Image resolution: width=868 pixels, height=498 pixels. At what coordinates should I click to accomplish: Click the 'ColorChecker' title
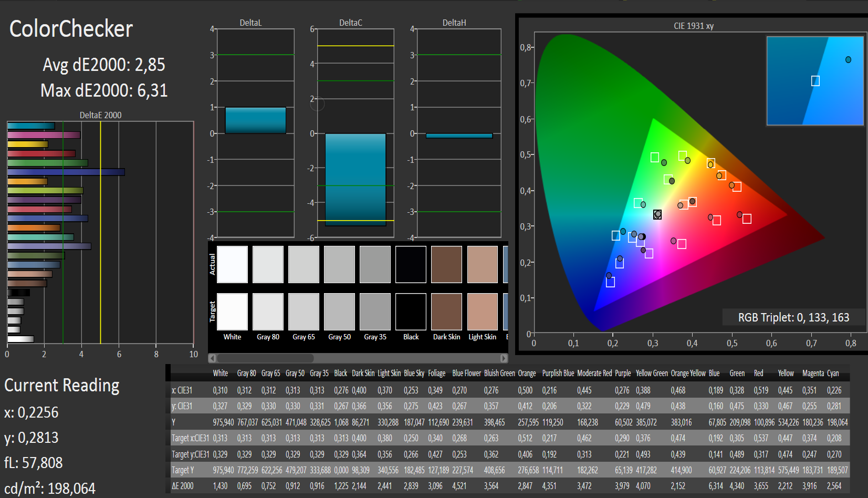pos(71,29)
